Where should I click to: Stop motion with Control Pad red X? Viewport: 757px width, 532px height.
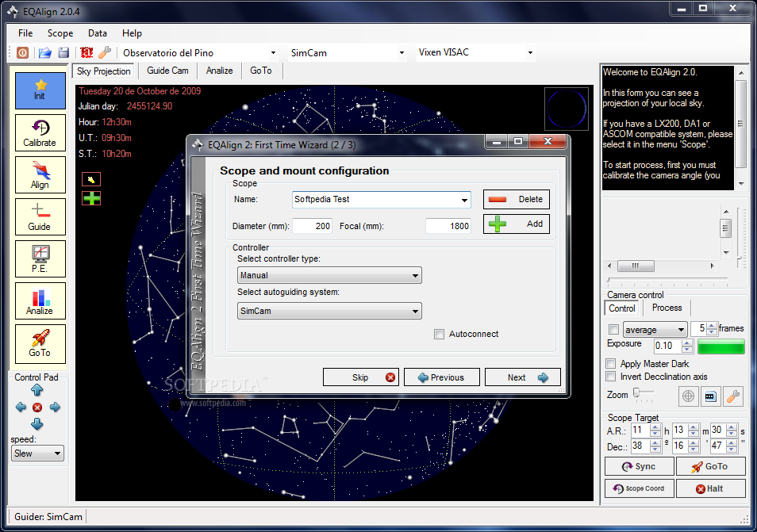tap(37, 408)
